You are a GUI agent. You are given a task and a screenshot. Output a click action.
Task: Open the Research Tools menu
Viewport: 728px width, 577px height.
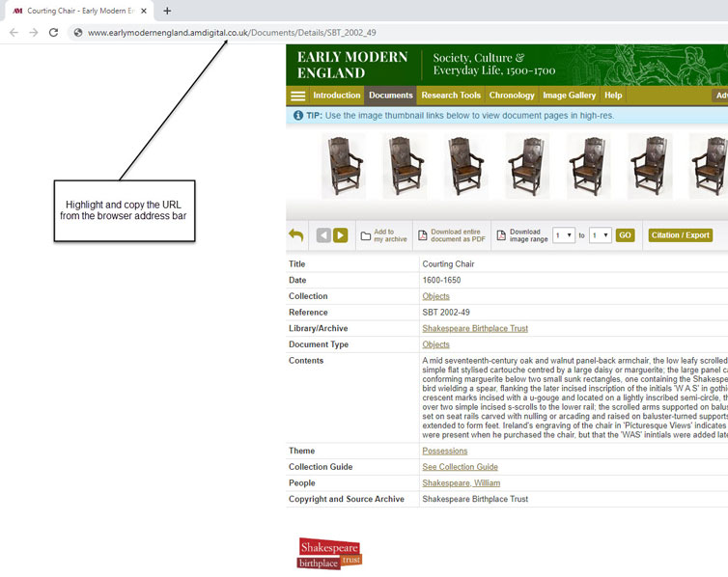451,96
